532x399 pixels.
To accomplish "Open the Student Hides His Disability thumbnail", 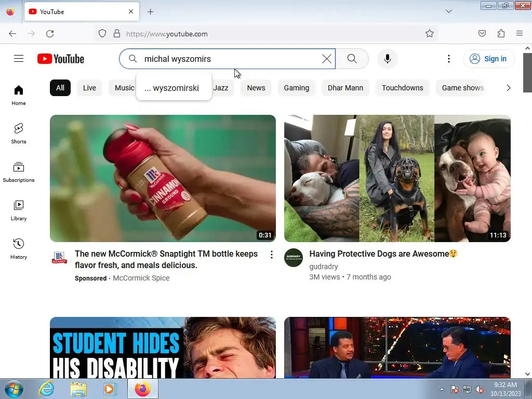I will coord(163,348).
